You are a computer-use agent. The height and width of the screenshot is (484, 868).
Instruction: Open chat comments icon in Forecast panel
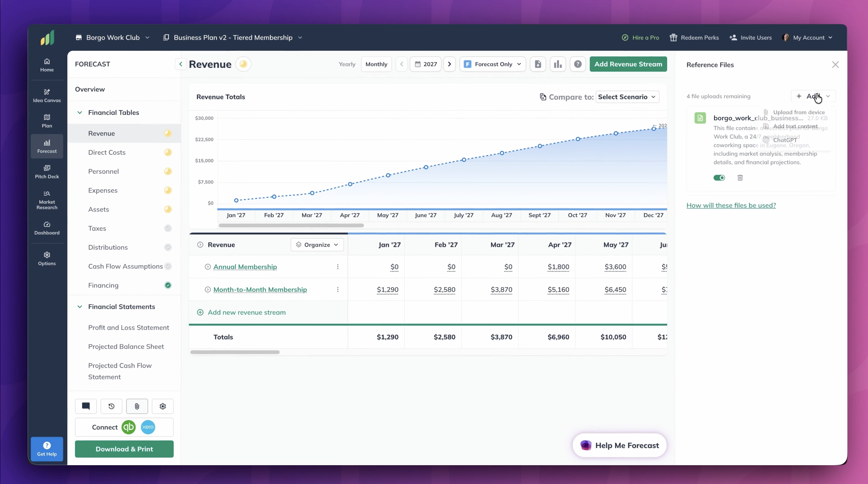click(x=86, y=406)
